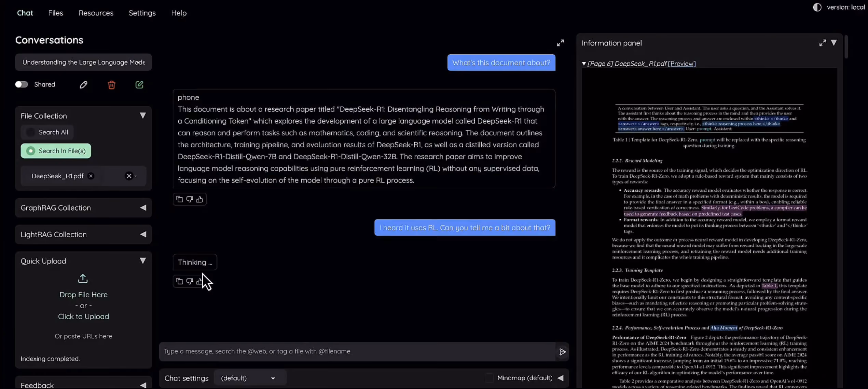
Task: Focus the message input box
Action: click(x=357, y=351)
